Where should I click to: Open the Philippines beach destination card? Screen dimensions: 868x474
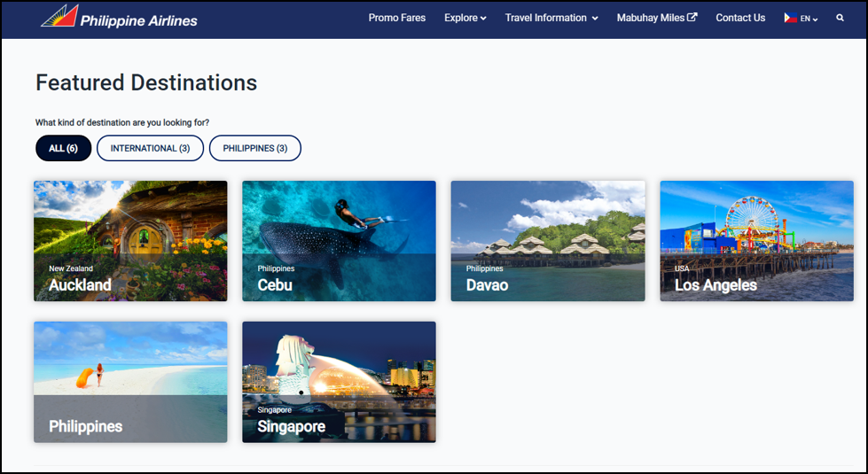point(130,382)
